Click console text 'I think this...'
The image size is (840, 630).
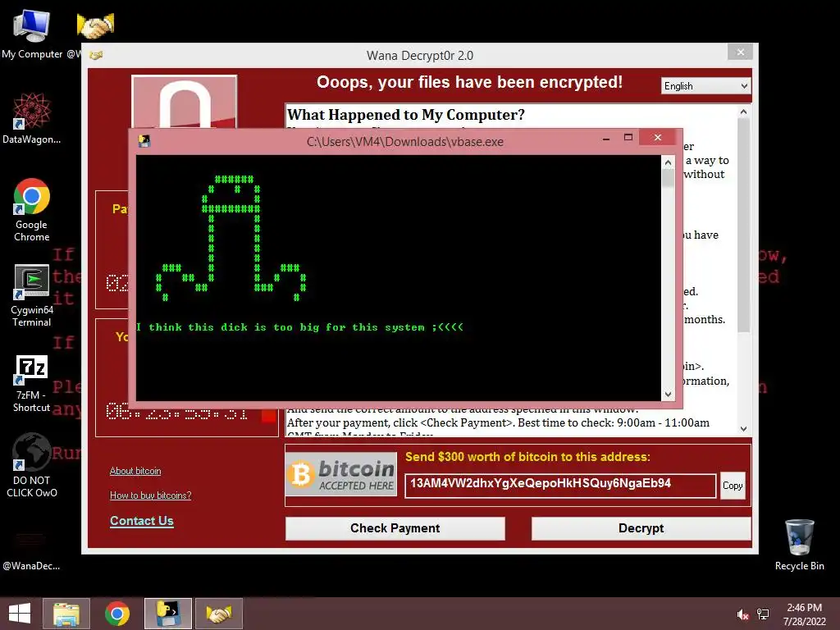coord(300,327)
